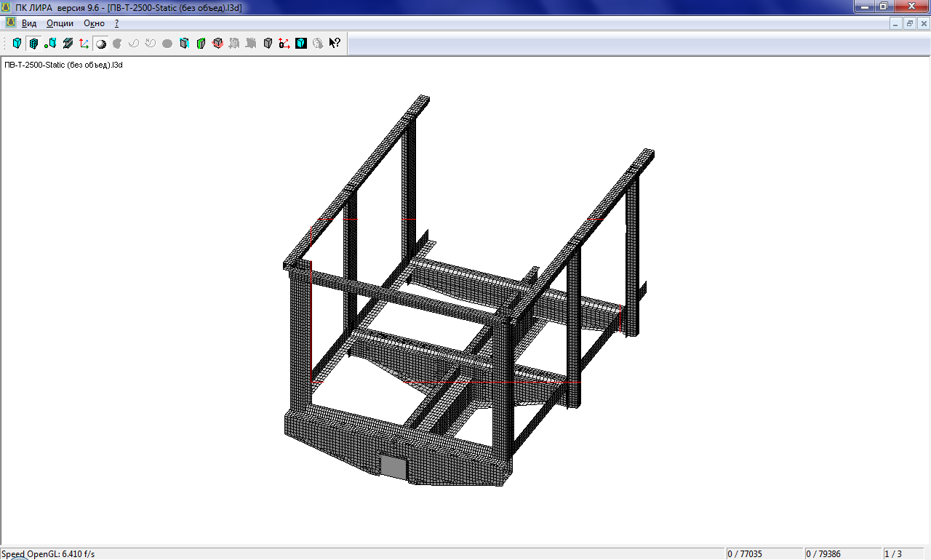Toggle the red-green-blue coordinate axes icon

coord(84,44)
